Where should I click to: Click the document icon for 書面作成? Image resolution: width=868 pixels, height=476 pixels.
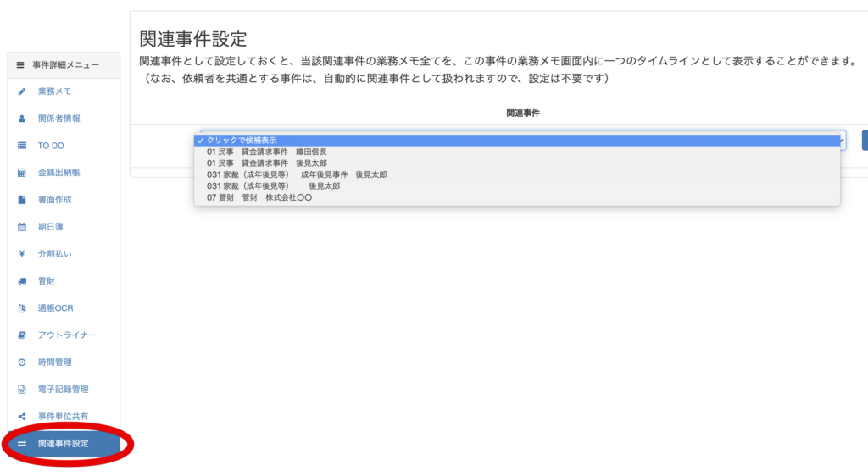click(22, 200)
